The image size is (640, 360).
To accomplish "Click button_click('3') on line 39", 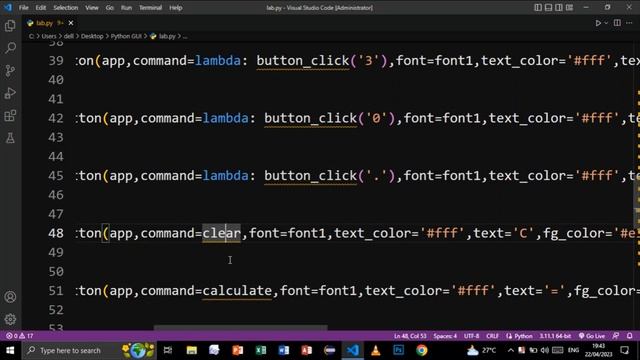I will 321,61.
